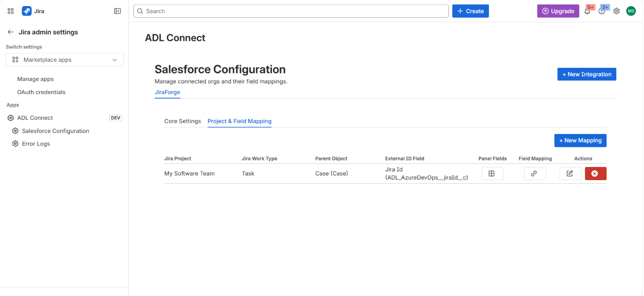Open Panel Fields grid icon for Task mapping
Viewport: 644px width, 296px height.
(x=492, y=174)
